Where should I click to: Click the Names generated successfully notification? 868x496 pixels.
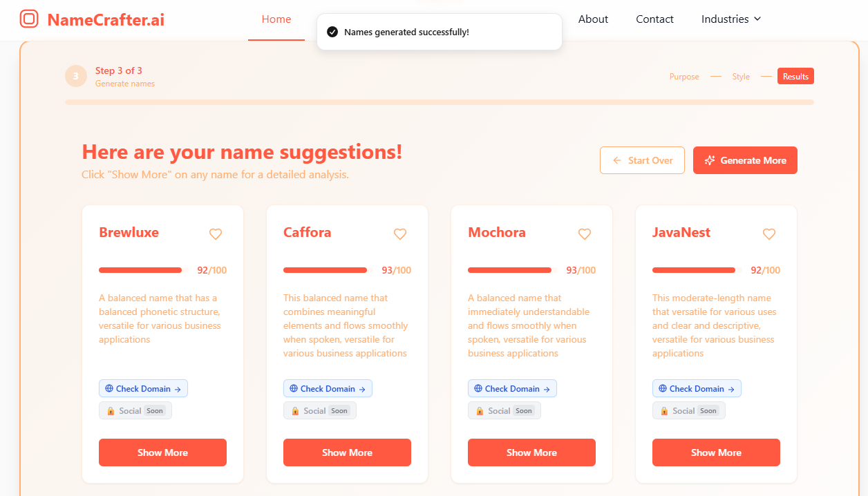439,31
